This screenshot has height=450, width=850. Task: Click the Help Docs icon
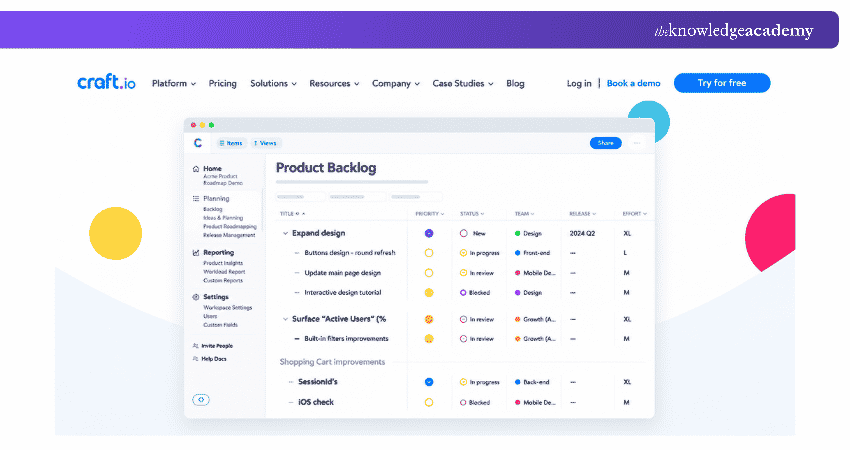(x=195, y=359)
